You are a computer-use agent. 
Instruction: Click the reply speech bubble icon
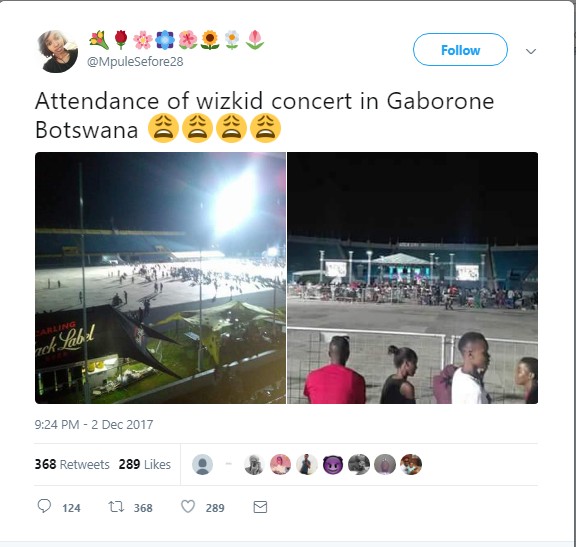point(44,506)
